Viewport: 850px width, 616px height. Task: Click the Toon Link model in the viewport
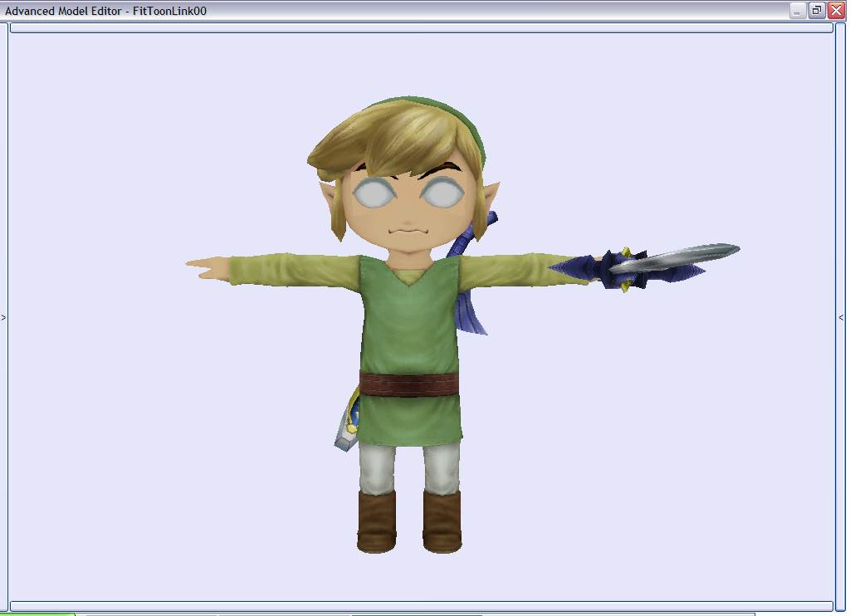(x=409, y=325)
